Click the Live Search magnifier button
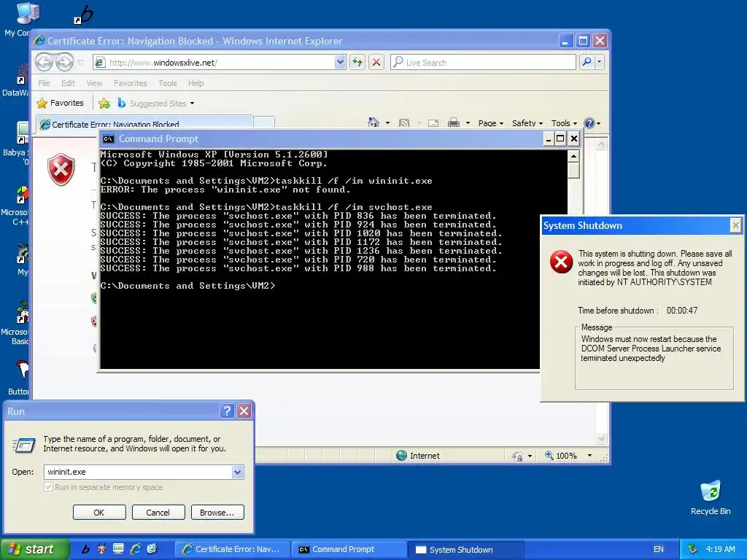Viewport: 747px width, 560px height. pyautogui.click(x=587, y=62)
